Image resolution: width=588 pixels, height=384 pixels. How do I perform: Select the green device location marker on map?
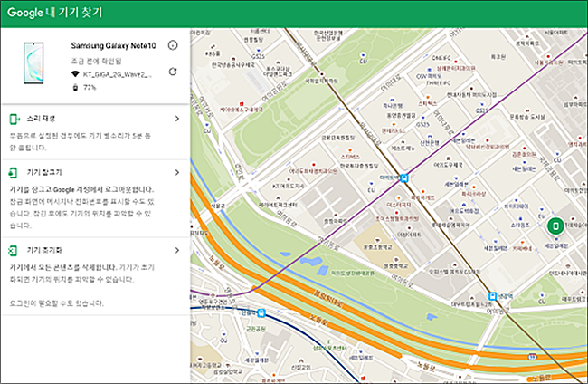click(x=555, y=226)
